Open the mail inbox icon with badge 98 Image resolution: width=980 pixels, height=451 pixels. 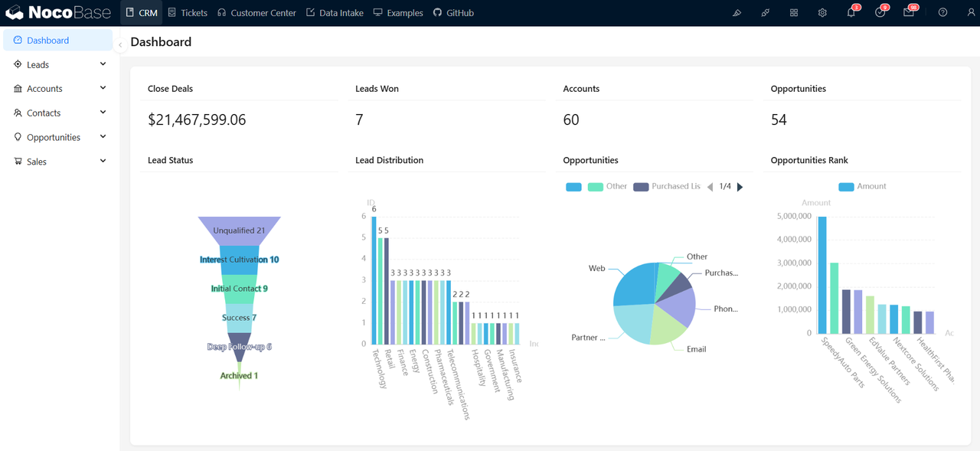[x=910, y=12]
